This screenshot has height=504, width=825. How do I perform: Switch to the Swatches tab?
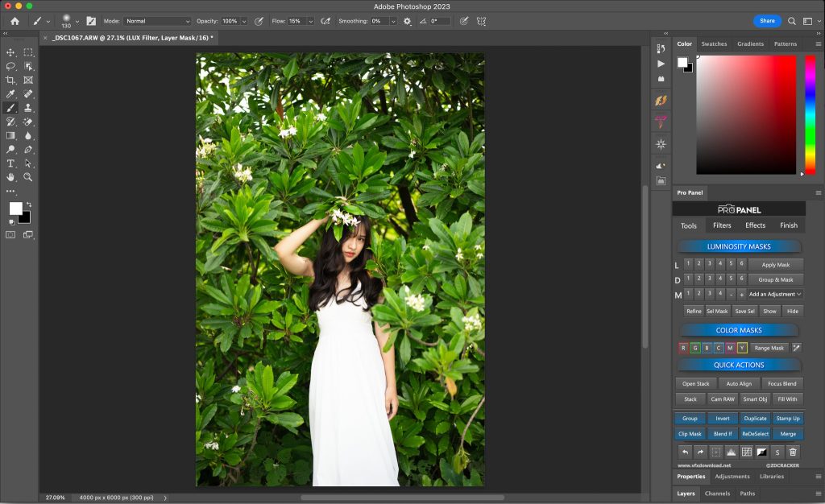(714, 44)
